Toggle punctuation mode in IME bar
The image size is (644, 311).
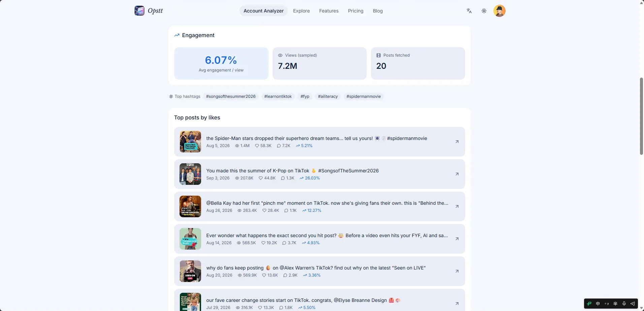[607, 304]
